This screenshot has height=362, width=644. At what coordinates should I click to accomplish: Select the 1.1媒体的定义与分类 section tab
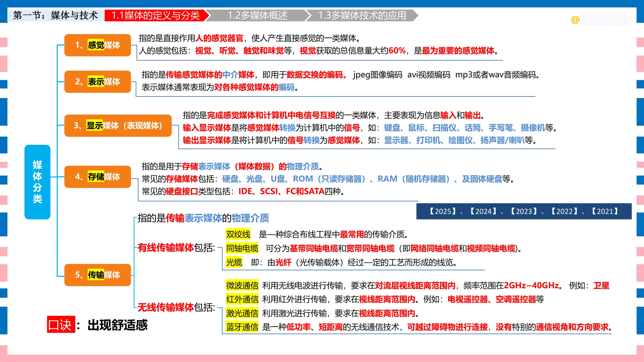pyautogui.click(x=156, y=15)
